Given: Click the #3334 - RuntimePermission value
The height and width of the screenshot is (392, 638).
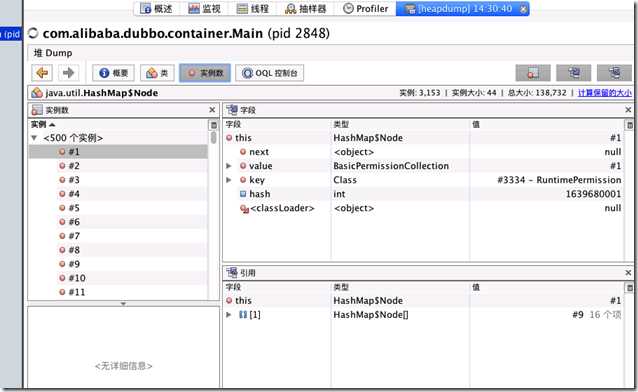Looking at the screenshot, I should coord(559,180).
